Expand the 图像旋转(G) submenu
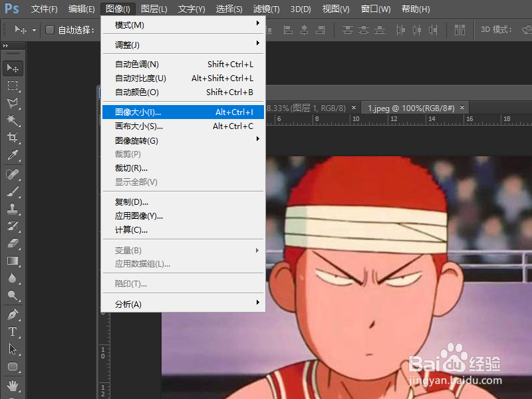 (x=184, y=140)
